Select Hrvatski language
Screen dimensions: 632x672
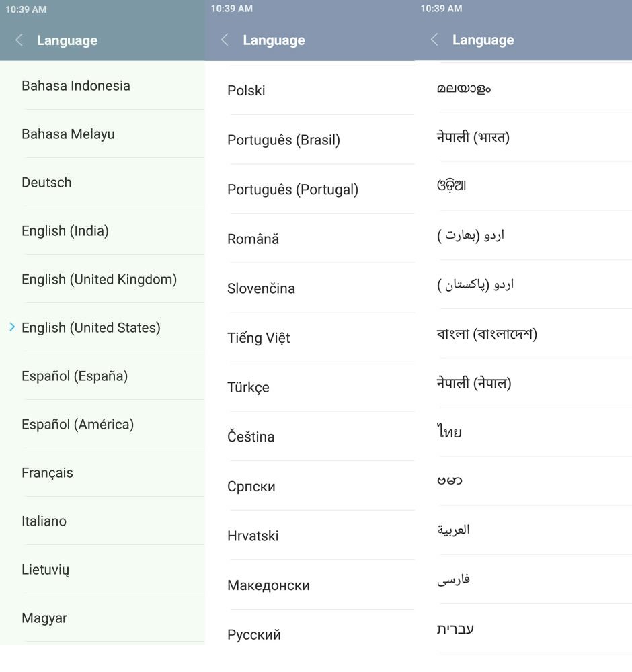pyautogui.click(x=253, y=536)
